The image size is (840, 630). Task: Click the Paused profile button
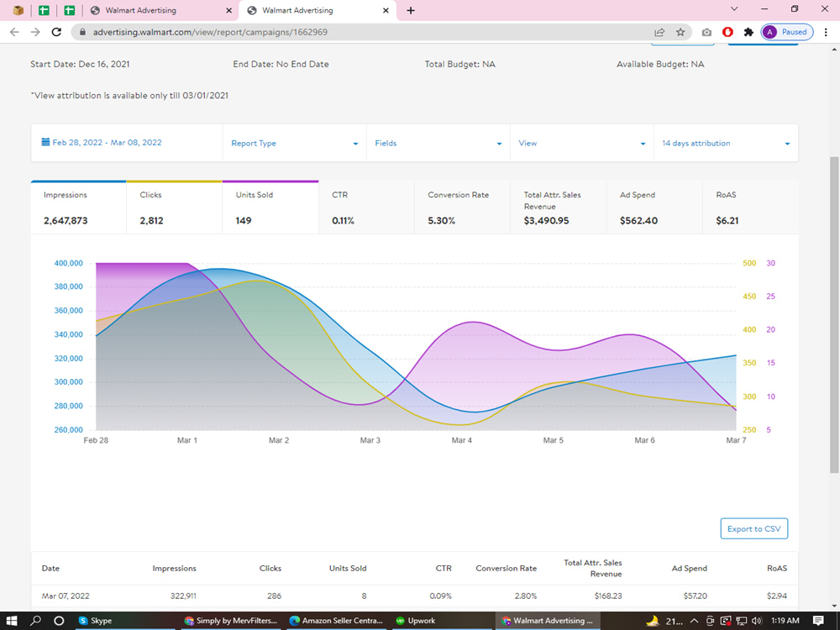coord(787,32)
